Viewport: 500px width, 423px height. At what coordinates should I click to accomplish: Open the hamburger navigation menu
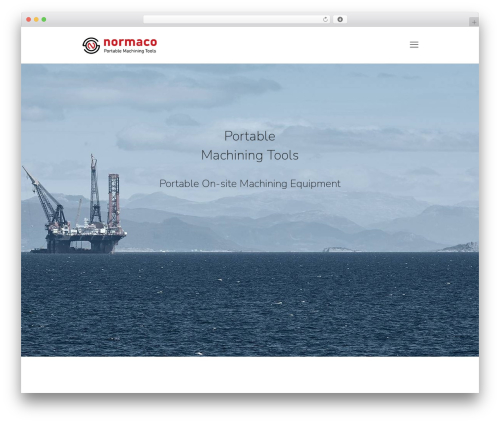(414, 45)
